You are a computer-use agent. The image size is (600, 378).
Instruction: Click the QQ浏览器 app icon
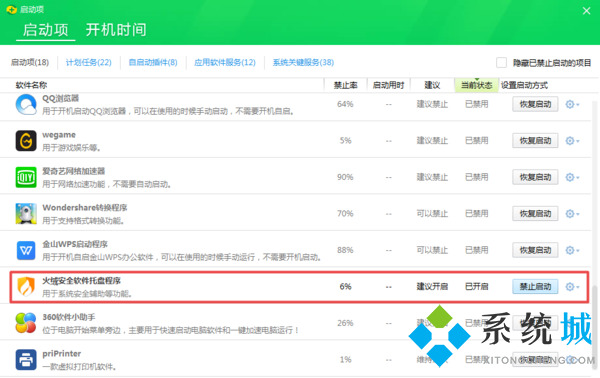pos(26,104)
